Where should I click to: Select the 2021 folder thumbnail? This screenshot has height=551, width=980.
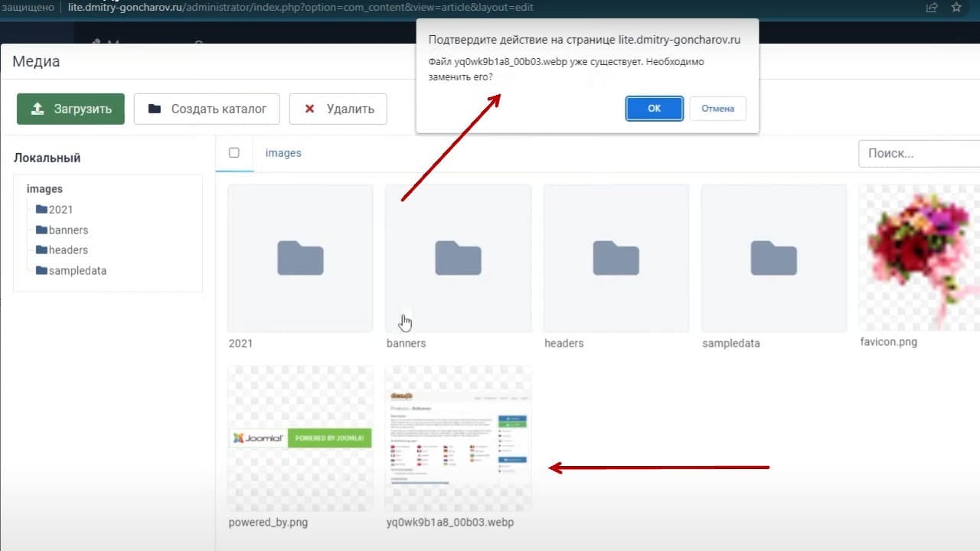[x=300, y=258]
